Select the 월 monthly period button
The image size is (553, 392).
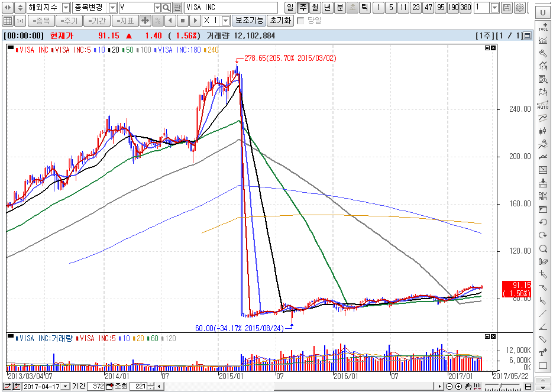(315, 8)
